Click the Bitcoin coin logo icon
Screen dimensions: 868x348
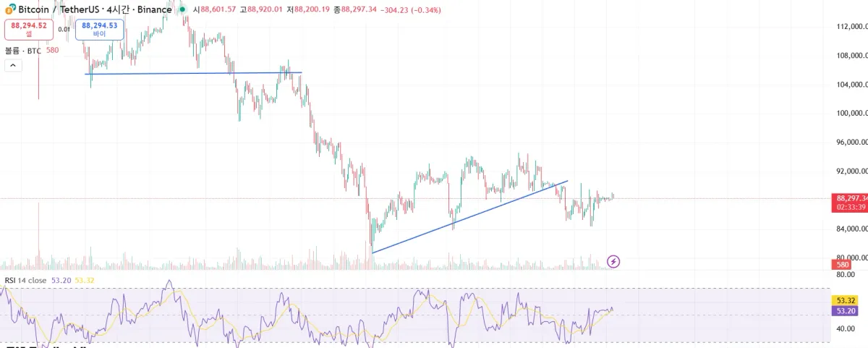[x=9, y=9]
